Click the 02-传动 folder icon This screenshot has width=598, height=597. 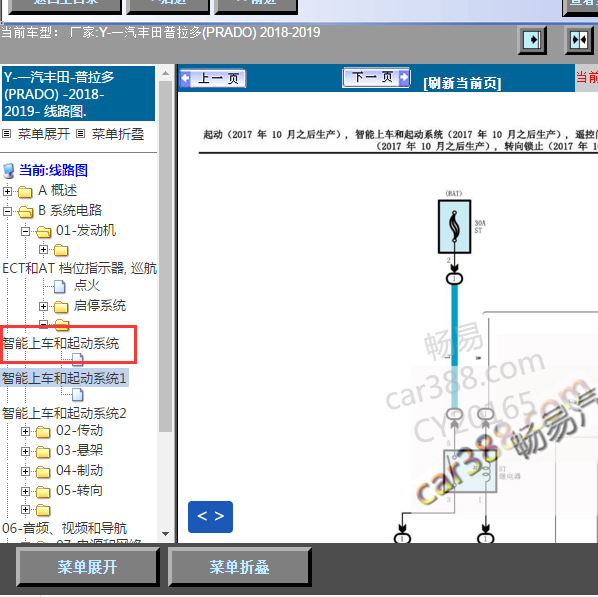[x=43, y=432]
